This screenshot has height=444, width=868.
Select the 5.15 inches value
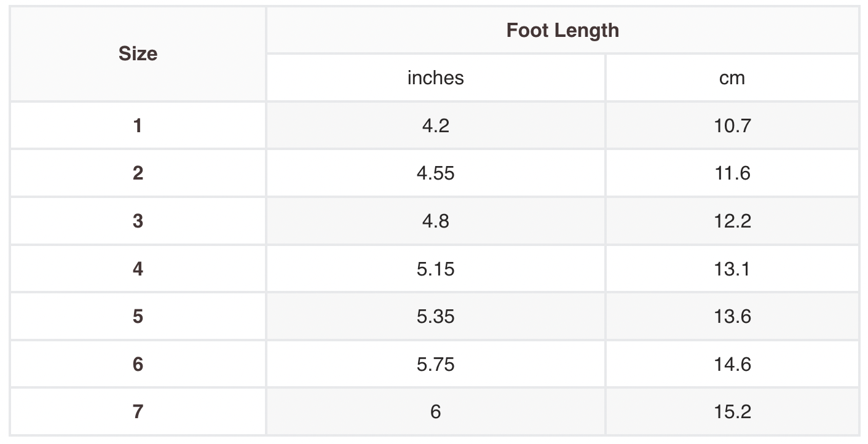click(435, 269)
